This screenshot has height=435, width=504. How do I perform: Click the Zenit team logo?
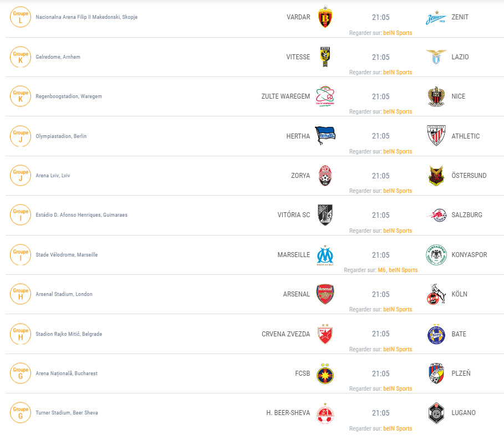coord(436,18)
